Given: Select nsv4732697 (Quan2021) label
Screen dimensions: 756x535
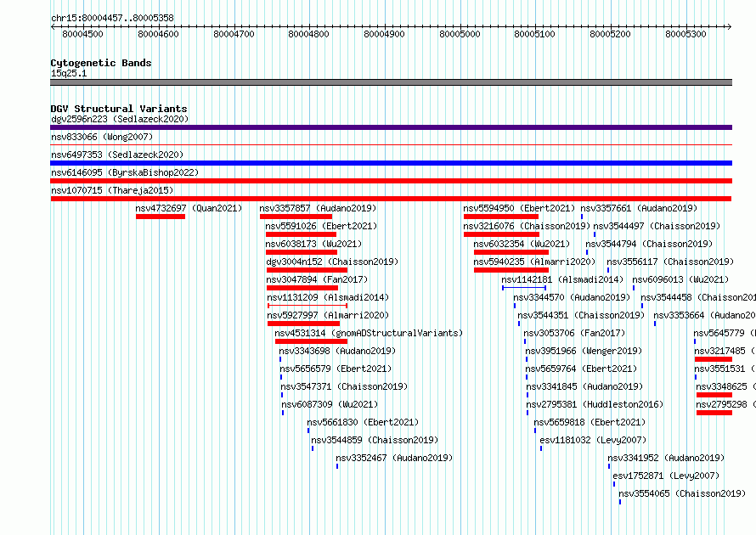Looking at the screenshot, I should pyautogui.click(x=189, y=208).
